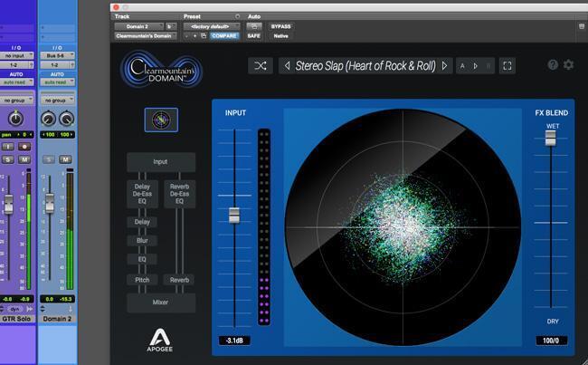Click the shuffle random preset icon
The height and width of the screenshot is (365, 588).
[261, 66]
